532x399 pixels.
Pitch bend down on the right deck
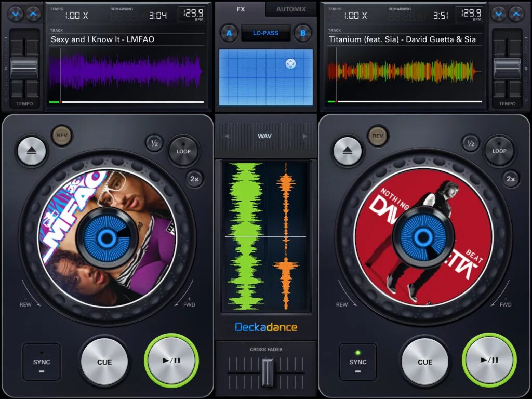click(x=498, y=14)
